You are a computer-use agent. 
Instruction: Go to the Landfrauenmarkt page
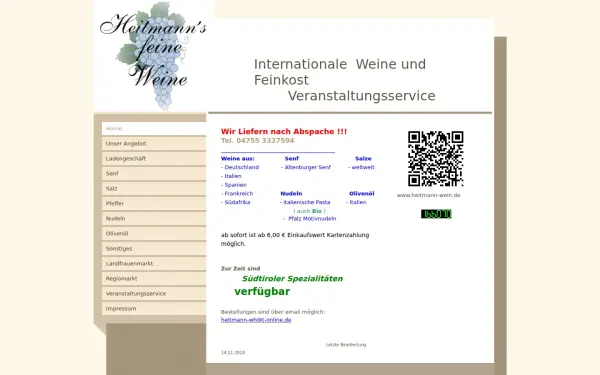pyautogui.click(x=154, y=263)
